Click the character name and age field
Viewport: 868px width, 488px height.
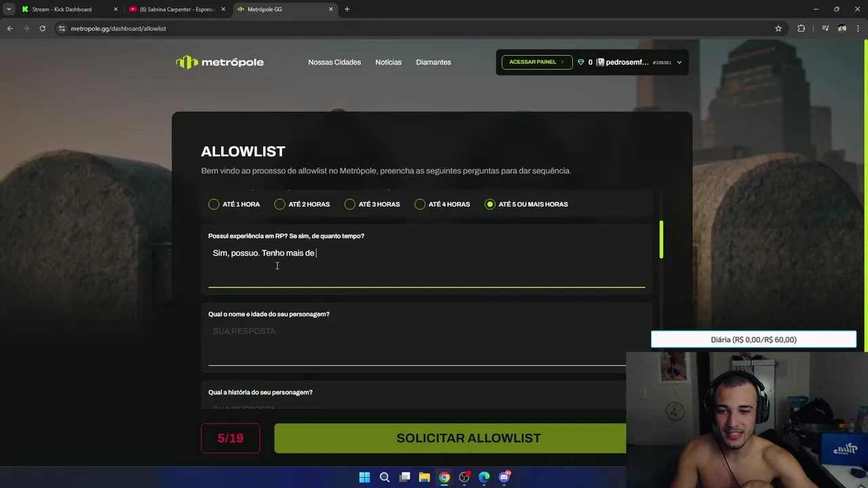pyautogui.click(x=427, y=344)
